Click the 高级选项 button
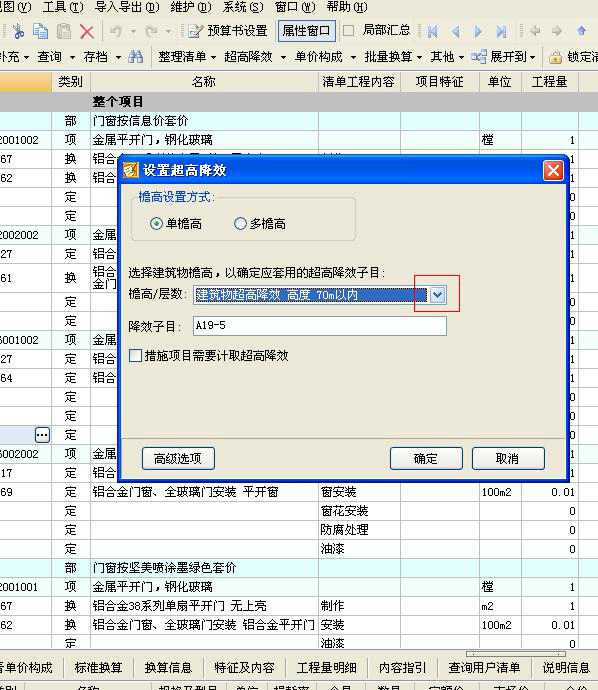 [x=178, y=459]
